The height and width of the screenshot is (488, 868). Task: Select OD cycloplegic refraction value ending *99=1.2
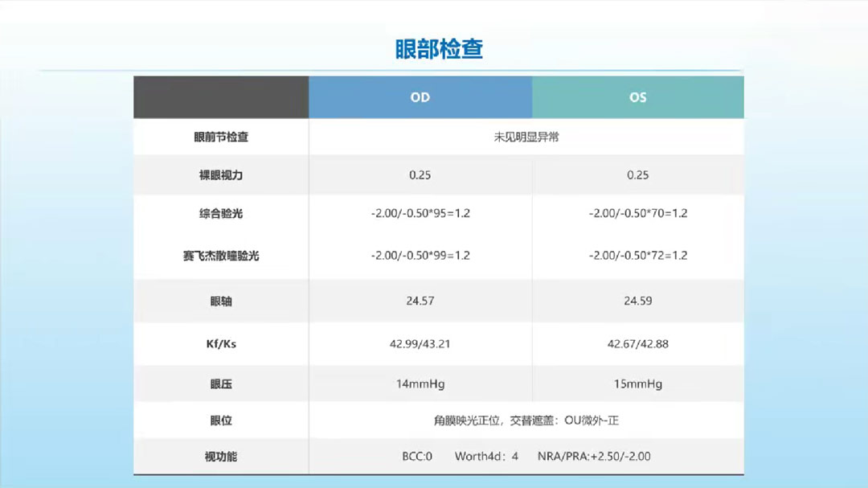[x=420, y=256]
